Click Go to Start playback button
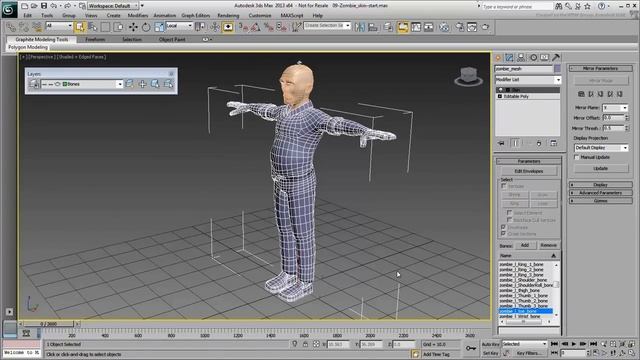 [x=554, y=344]
